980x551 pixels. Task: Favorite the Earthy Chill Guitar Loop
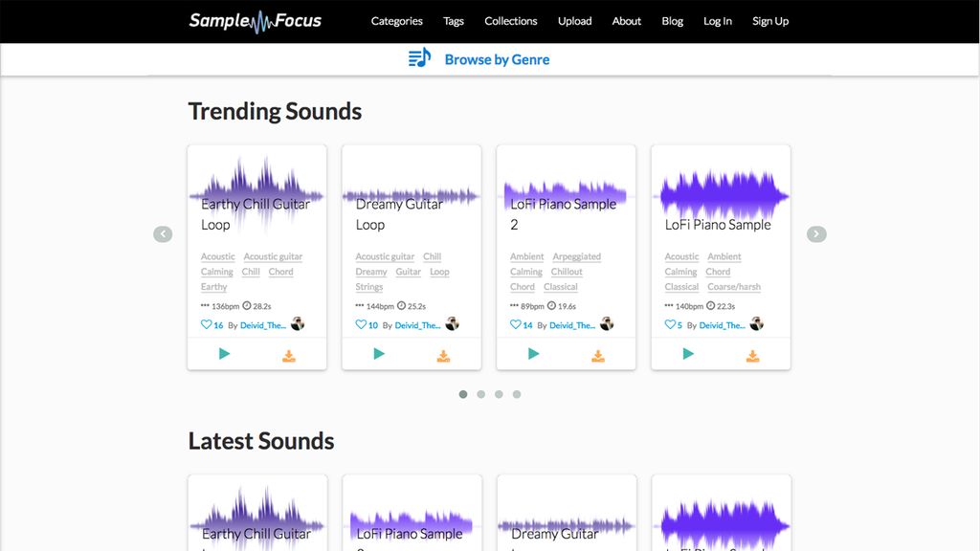tap(205, 324)
